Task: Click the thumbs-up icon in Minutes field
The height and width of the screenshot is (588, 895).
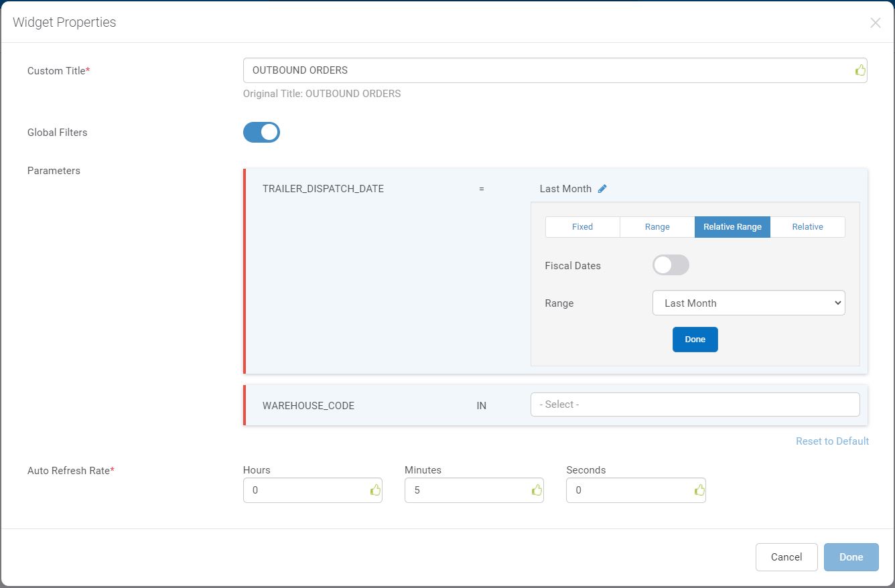Action: point(537,490)
